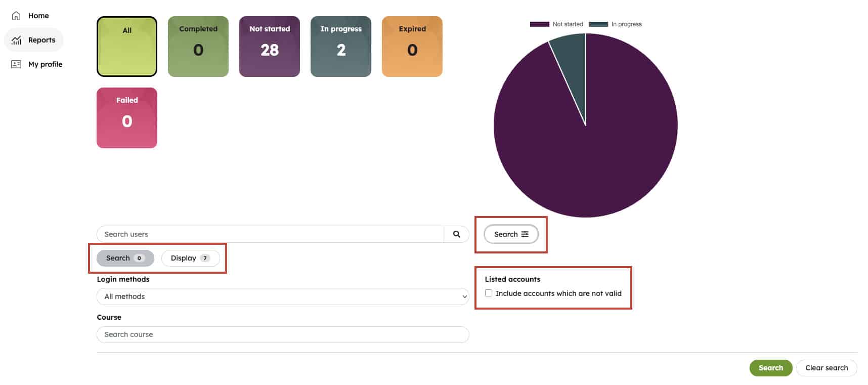Switch to the Display tab with badge 7
The width and height of the screenshot is (868, 385).
191,258
